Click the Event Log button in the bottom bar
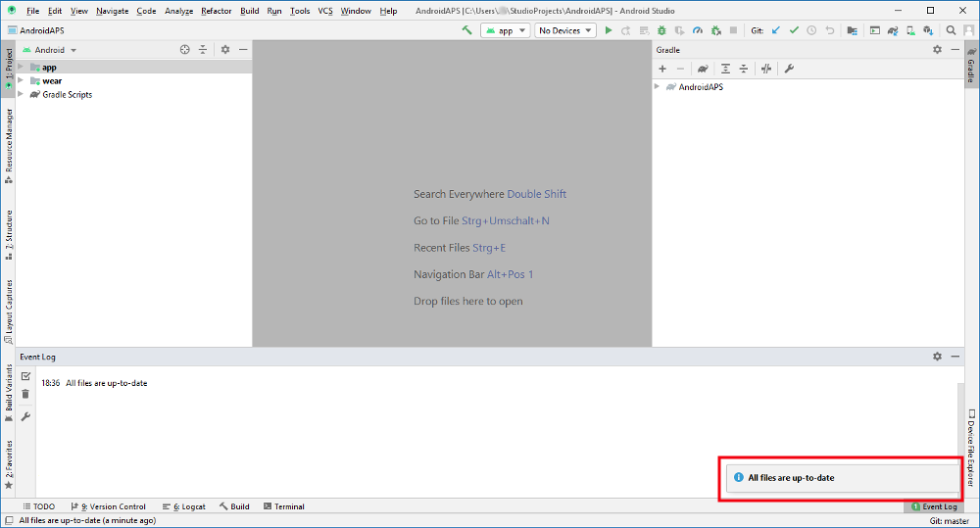 (934, 506)
